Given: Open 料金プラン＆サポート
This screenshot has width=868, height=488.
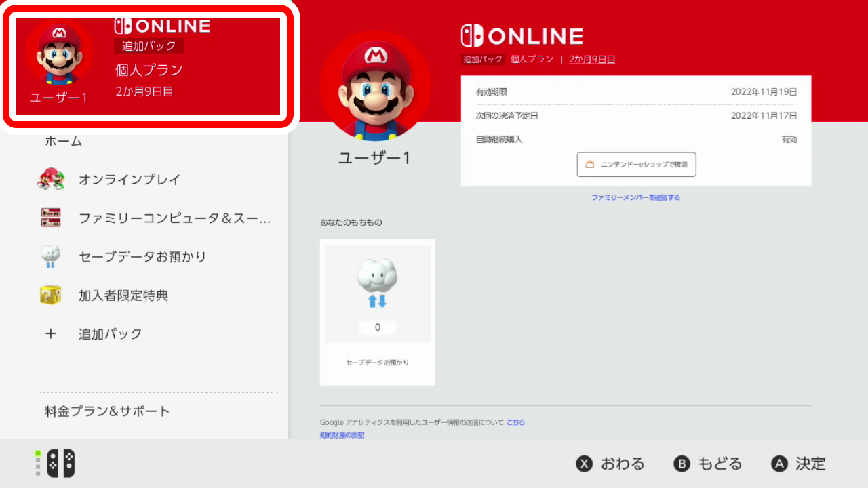Looking at the screenshot, I should 107,411.
